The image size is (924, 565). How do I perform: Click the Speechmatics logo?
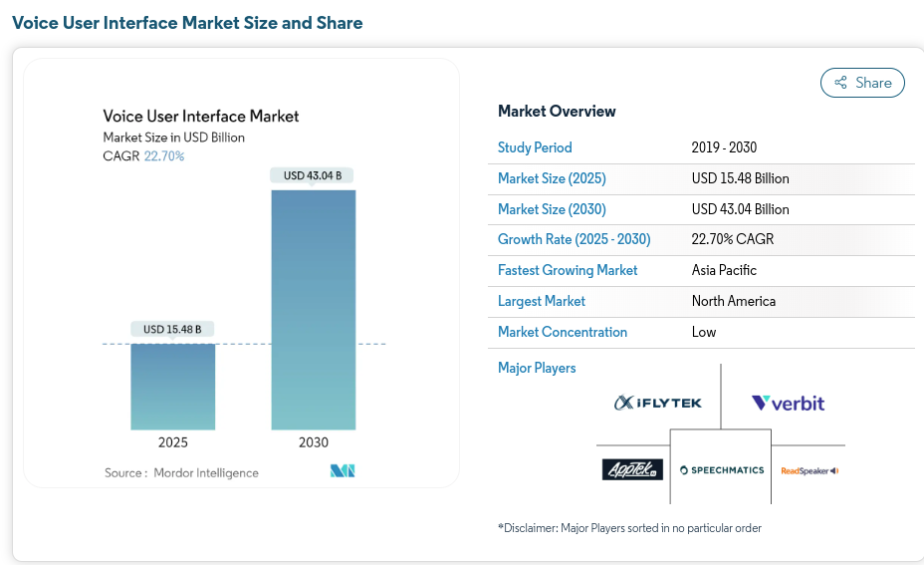point(721,469)
